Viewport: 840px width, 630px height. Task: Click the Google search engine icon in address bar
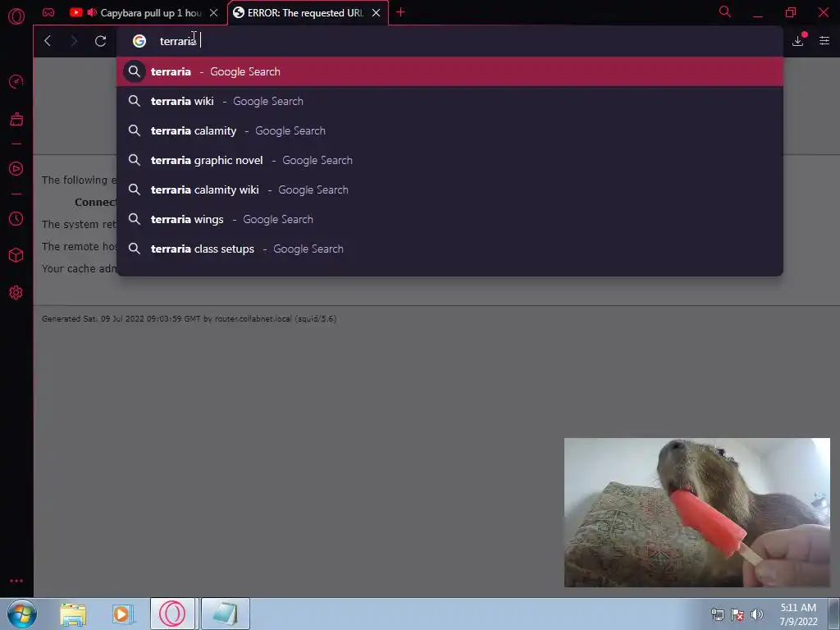[139, 41]
